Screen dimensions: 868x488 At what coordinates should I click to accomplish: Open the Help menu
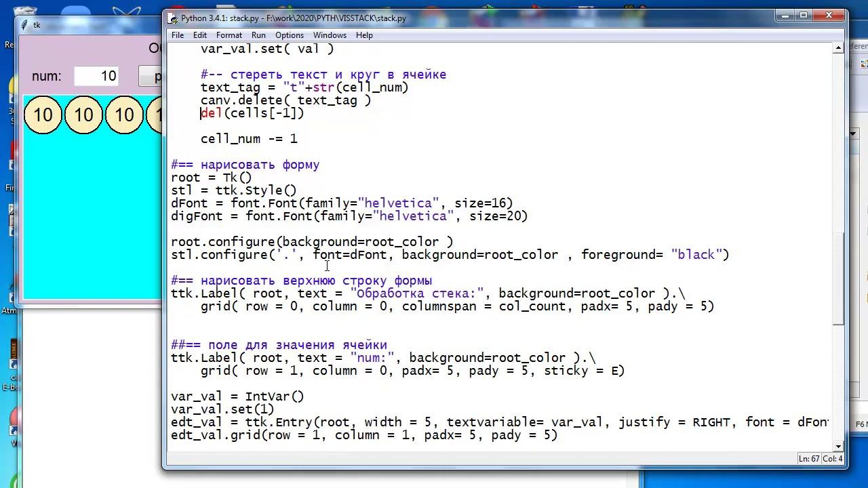click(x=364, y=35)
